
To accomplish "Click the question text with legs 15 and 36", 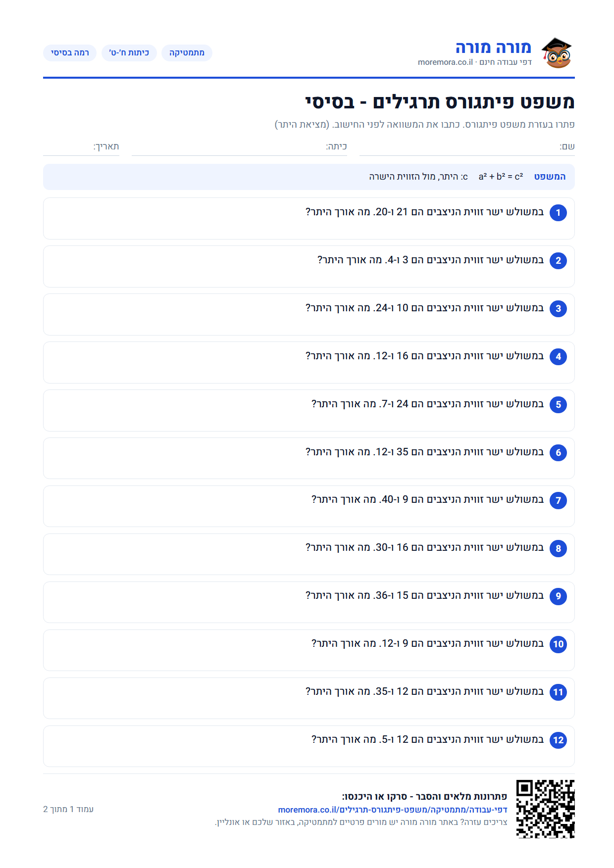I will 424,596.
